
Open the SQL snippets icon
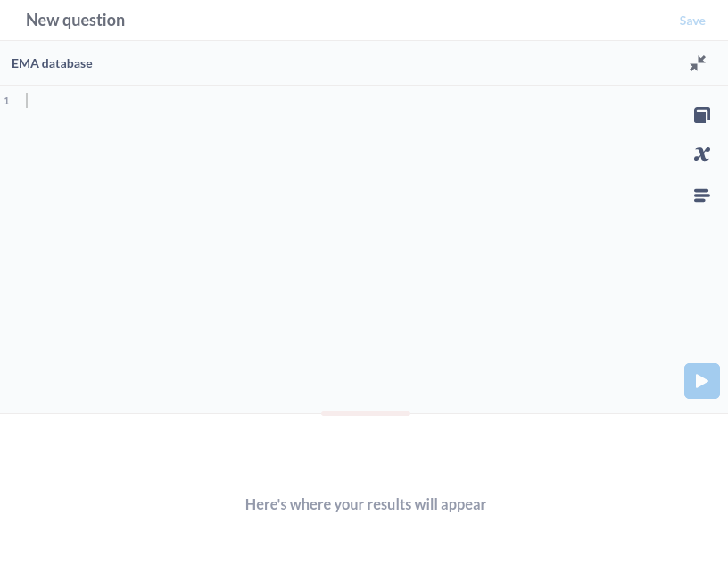click(x=701, y=195)
